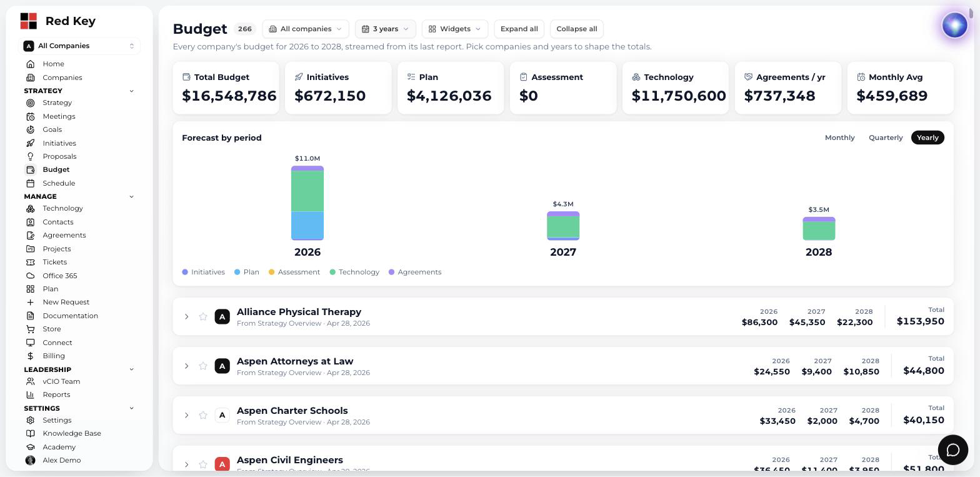This screenshot has width=980, height=477.
Task: Open the Connect monitor icon
Action: point(30,343)
